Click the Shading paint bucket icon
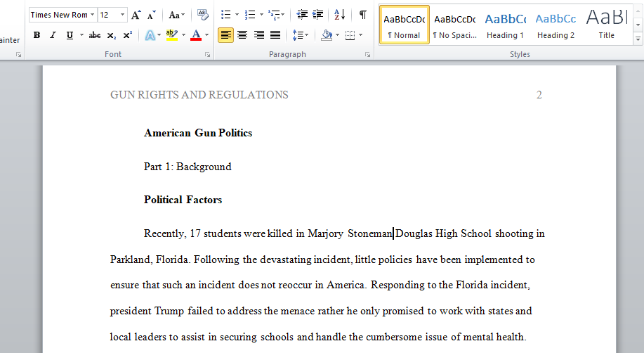 click(x=327, y=35)
